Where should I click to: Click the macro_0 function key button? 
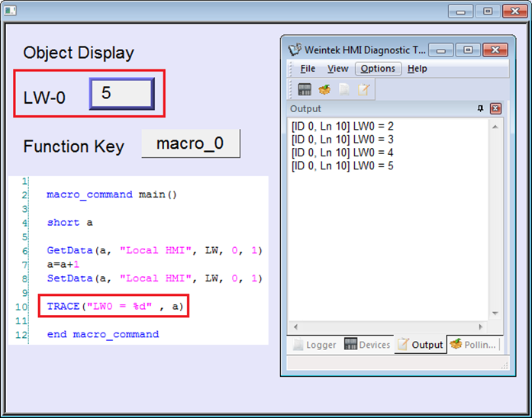(x=190, y=143)
